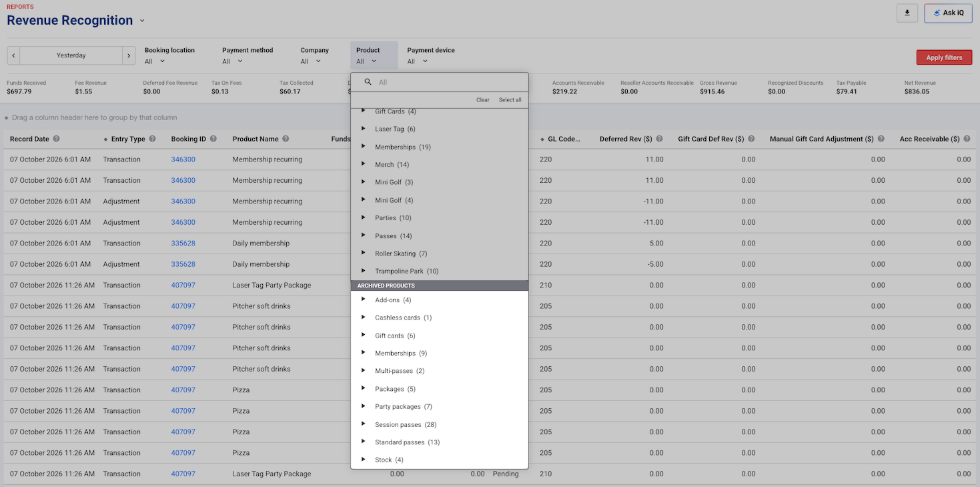Expand archived Cashless cards (1) group
The height and width of the screenshot is (487, 980).
tap(363, 317)
